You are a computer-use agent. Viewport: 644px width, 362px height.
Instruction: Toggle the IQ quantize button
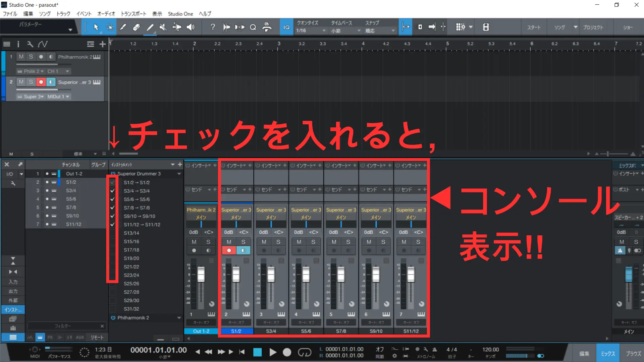coord(286,27)
